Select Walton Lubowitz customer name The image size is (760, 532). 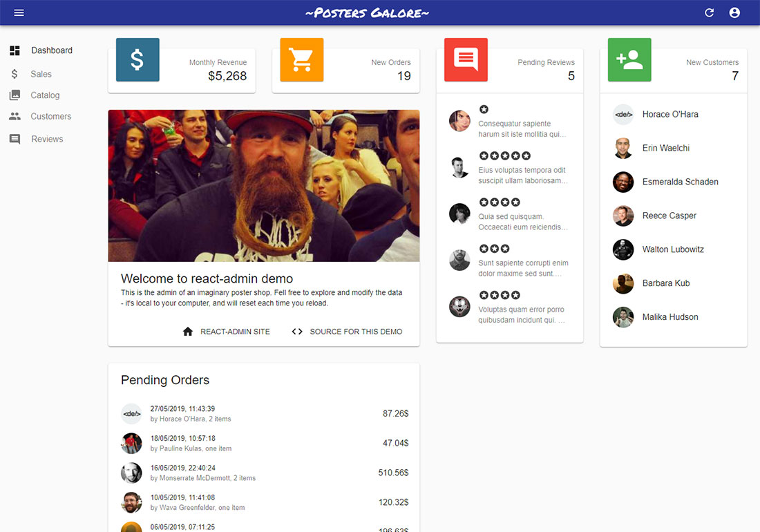(x=673, y=249)
